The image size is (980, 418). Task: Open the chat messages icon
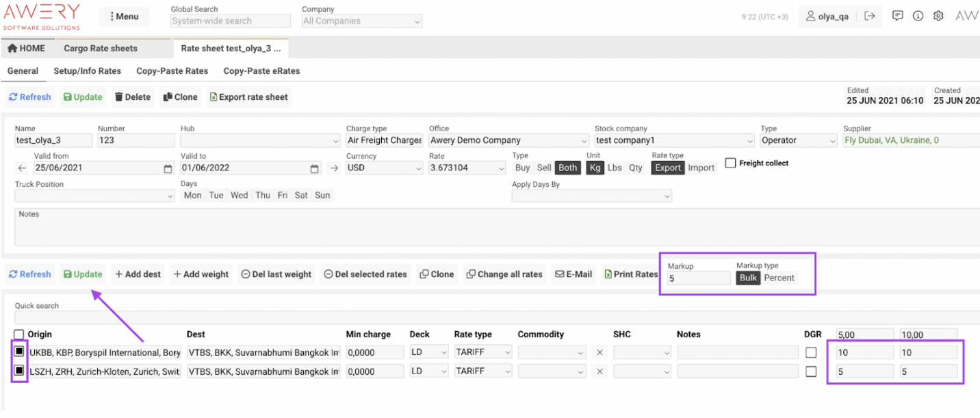[x=898, y=16]
